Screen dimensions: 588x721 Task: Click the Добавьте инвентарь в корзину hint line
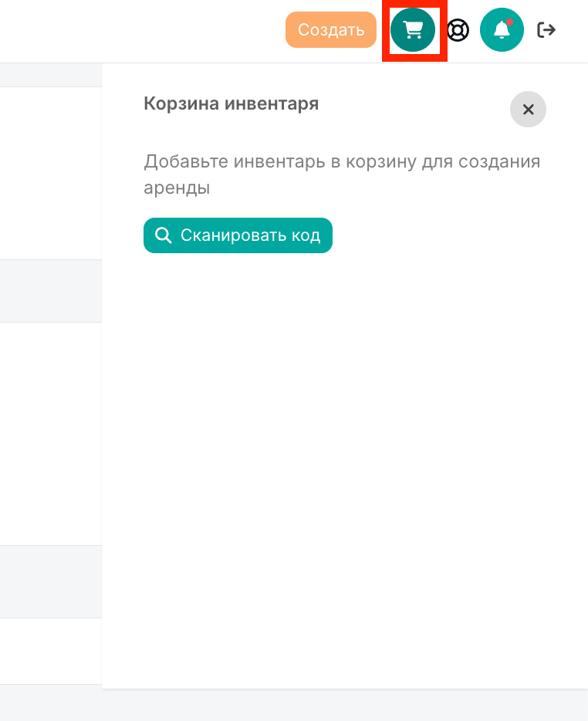pos(342,161)
